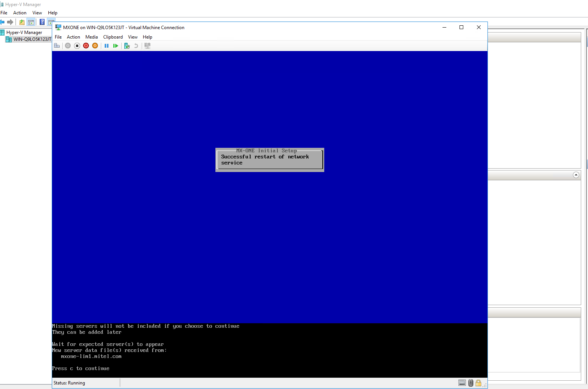Image resolution: width=588 pixels, height=389 pixels.
Task: Click the Enhanced Session toolbar icon
Action: coord(147,46)
